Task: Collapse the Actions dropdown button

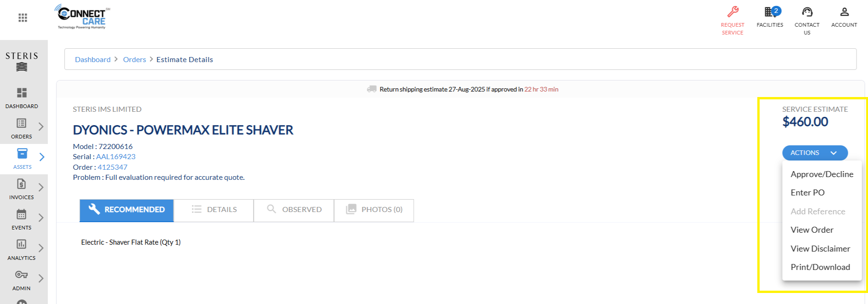Action: click(x=815, y=153)
